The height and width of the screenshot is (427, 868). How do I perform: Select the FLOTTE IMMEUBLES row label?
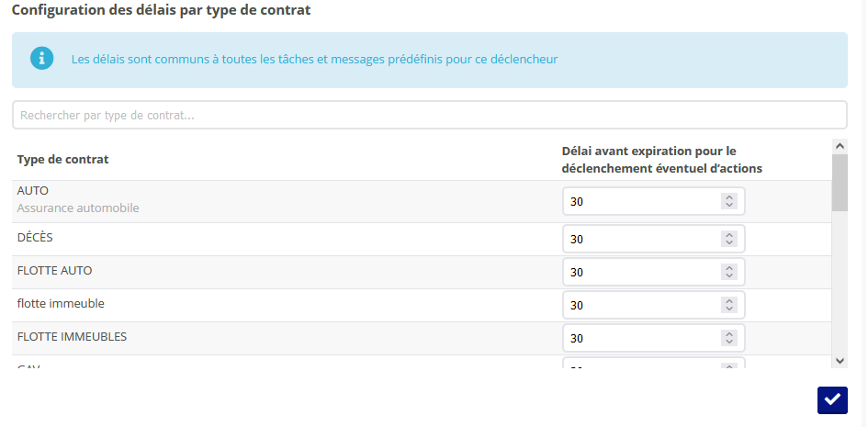pos(72,336)
